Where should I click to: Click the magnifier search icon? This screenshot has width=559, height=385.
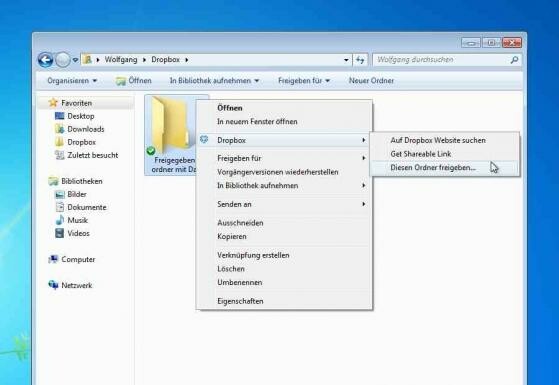pyautogui.click(x=514, y=60)
